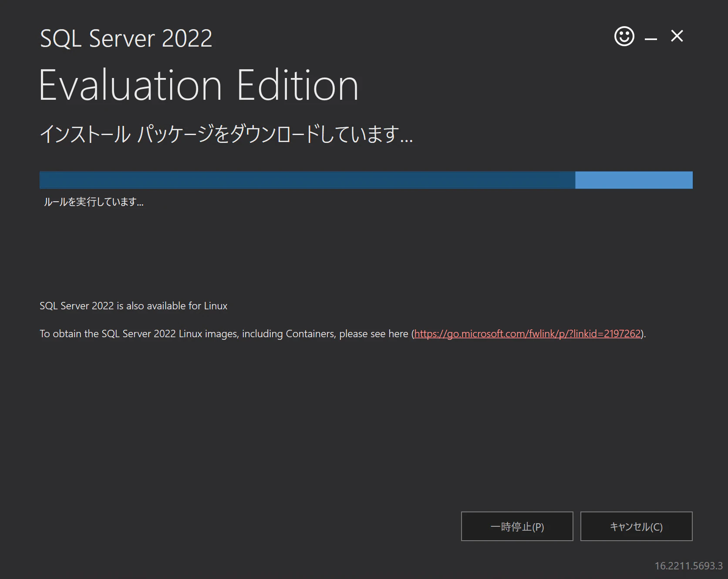Close the SQL Server installer window
Screen dimensions: 728x579
tap(677, 36)
